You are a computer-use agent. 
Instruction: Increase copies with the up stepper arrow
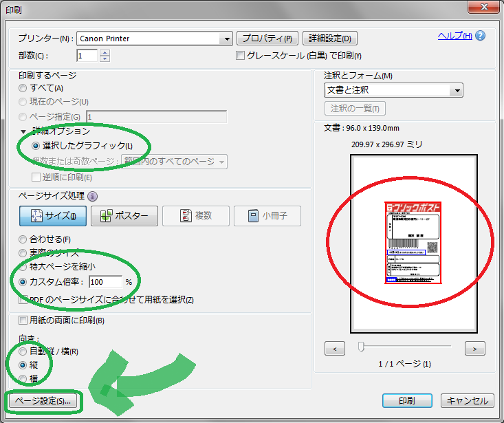105,53
